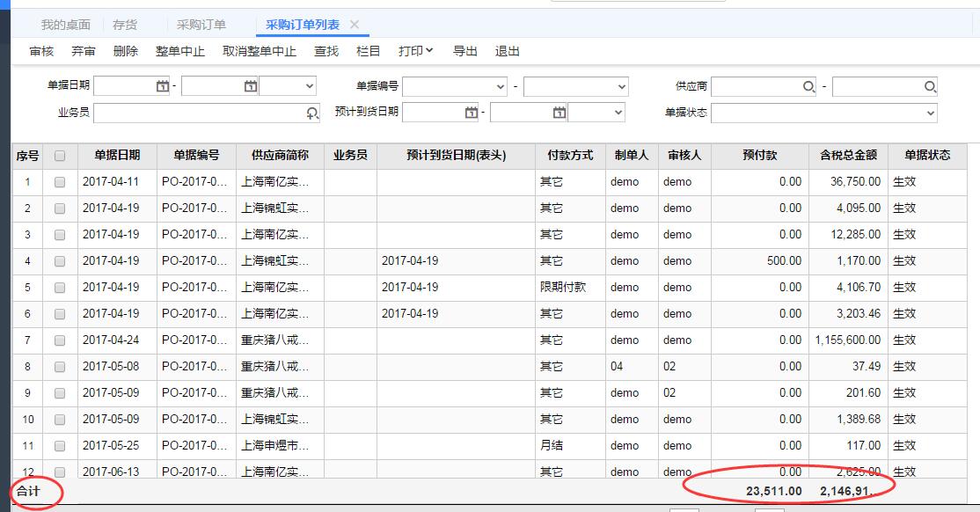Screen dimensions: 980x512
Task: Click the 审核 button
Action: tap(41, 51)
